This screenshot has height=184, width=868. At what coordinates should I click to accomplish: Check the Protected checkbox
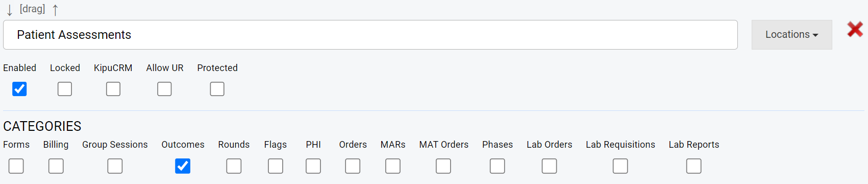click(x=217, y=89)
